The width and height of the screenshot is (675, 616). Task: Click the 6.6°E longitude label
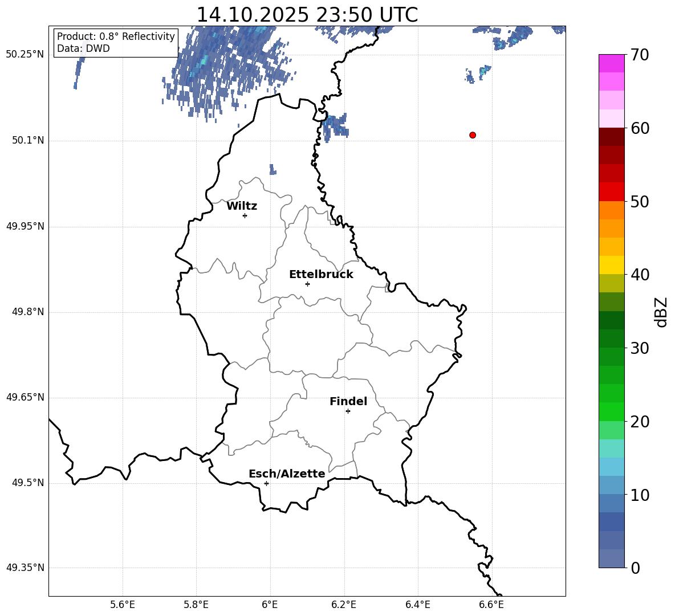491,605
